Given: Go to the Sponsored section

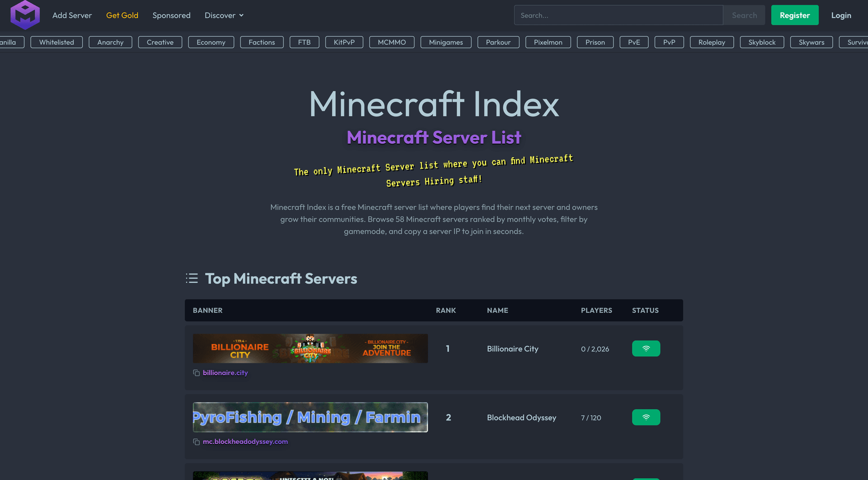Looking at the screenshot, I should (171, 15).
